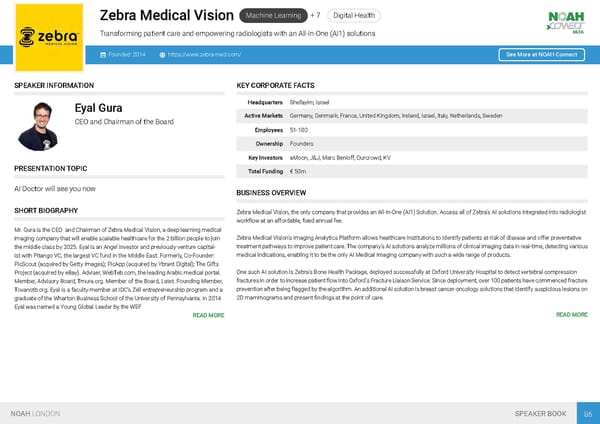Viewport: 600px width, 424px height.
Task: Click the Eyal Gura speaker name
Action: pos(98,108)
